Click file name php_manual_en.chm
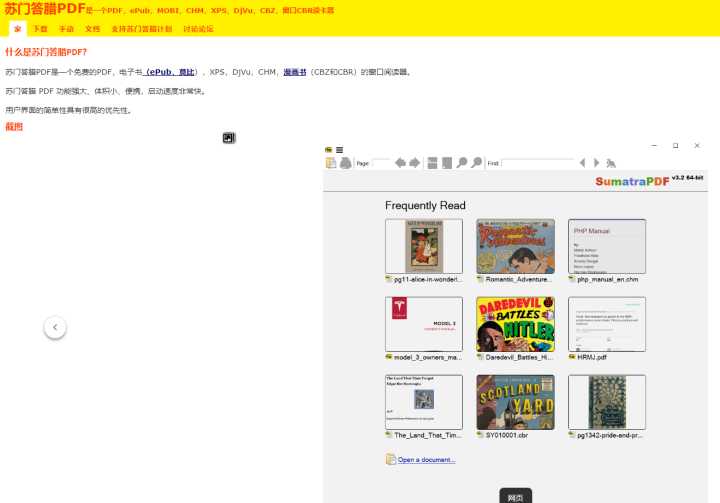720x503 pixels. click(x=608, y=279)
